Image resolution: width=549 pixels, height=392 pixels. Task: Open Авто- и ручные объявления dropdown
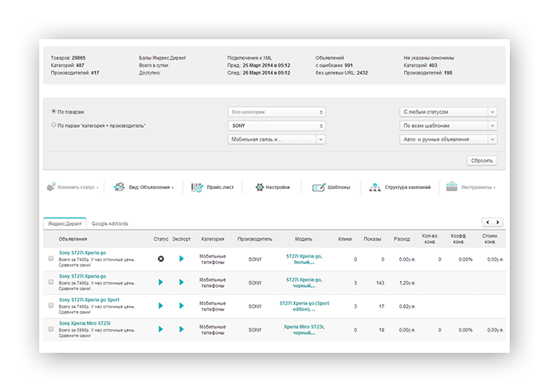click(449, 140)
